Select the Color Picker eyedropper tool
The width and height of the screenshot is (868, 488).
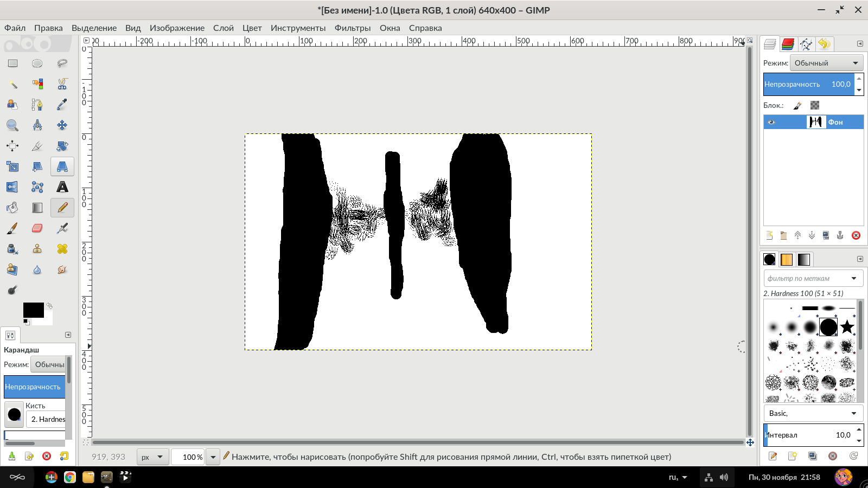pos(62,105)
